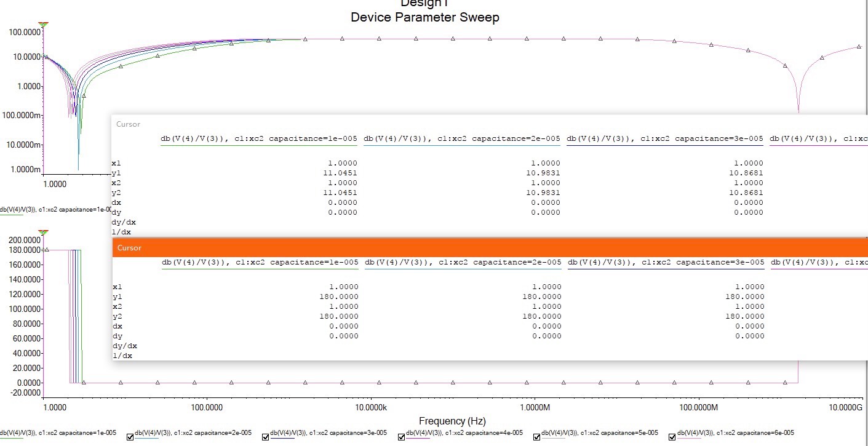Activate the gray upper Cursor window title
Image resolution: width=868 pixels, height=446 pixels.
pyautogui.click(x=129, y=124)
